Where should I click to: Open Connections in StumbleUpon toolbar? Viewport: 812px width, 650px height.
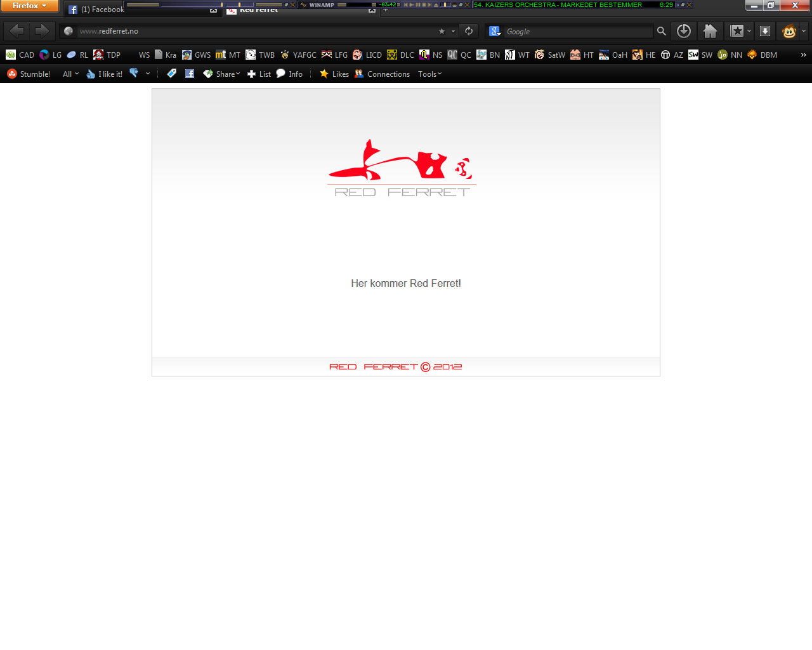click(382, 74)
